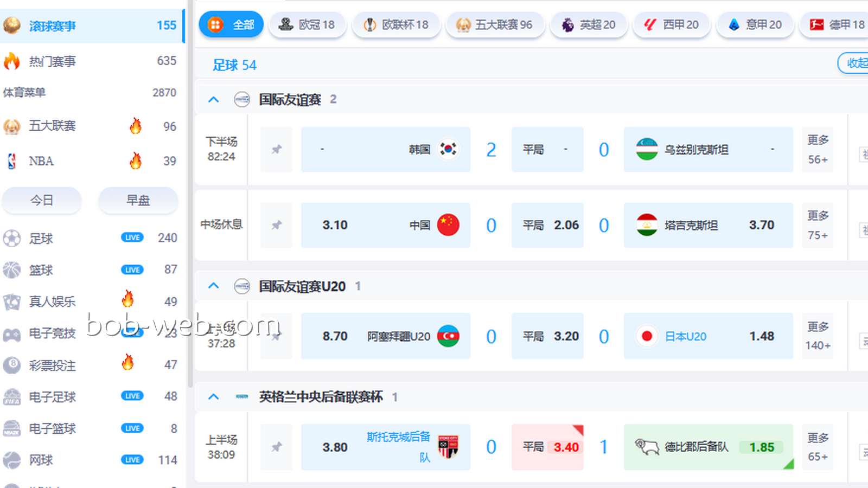868x488 pixels.
Task: Open 更多 140+ markets for 日本U20 match
Action: 818,336
